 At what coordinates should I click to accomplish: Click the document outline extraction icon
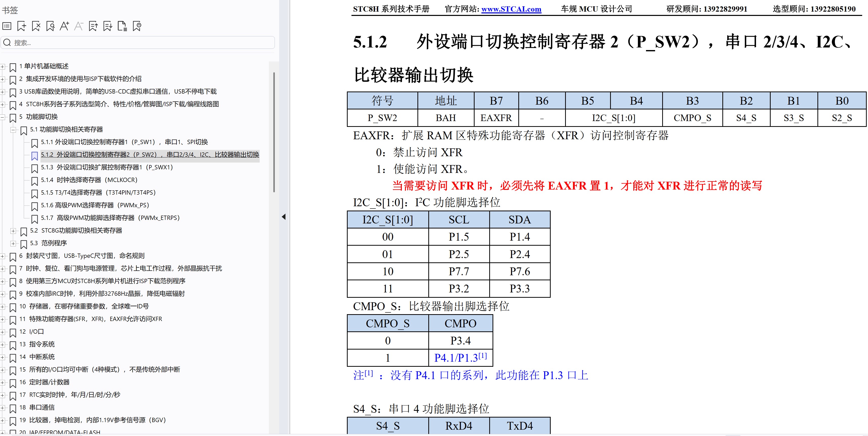(122, 26)
